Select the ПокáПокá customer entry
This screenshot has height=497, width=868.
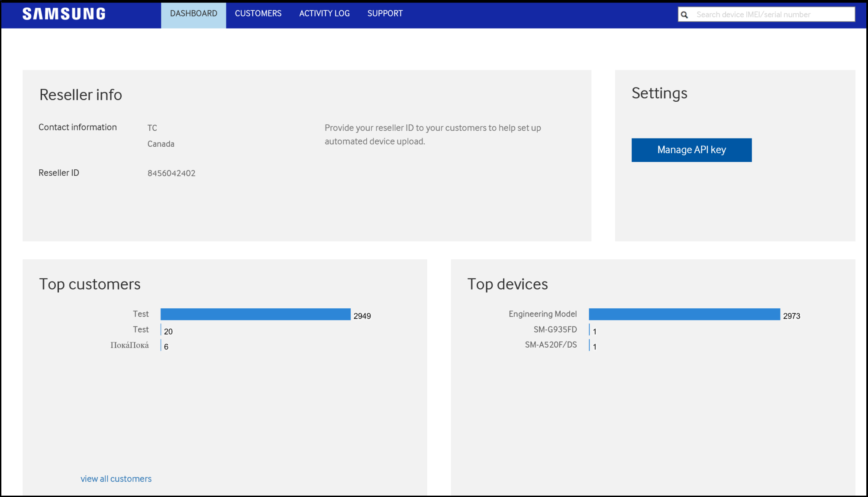[129, 345]
